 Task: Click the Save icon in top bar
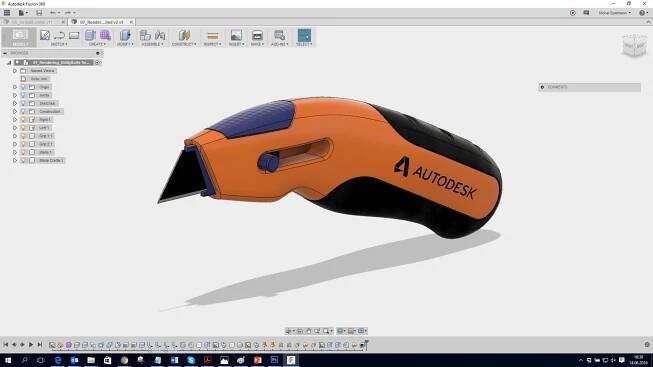[39, 13]
